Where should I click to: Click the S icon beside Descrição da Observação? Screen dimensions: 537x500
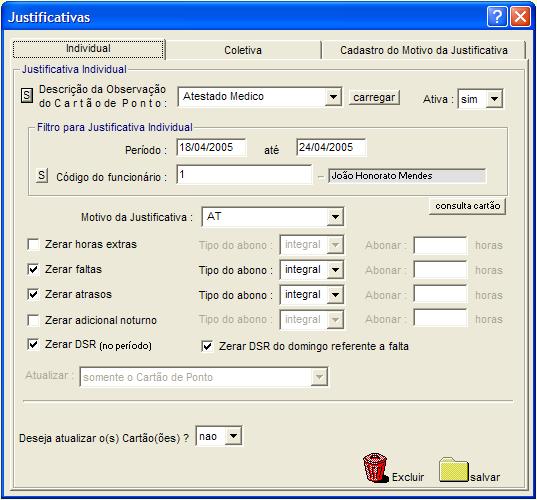[27, 95]
